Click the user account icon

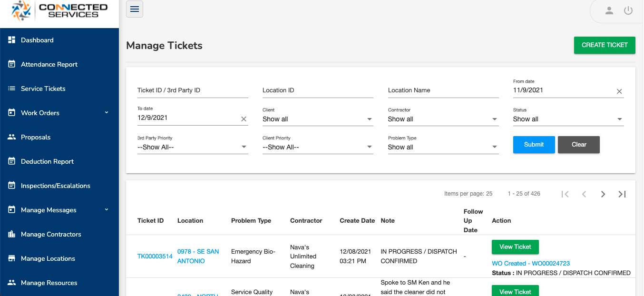[609, 10]
